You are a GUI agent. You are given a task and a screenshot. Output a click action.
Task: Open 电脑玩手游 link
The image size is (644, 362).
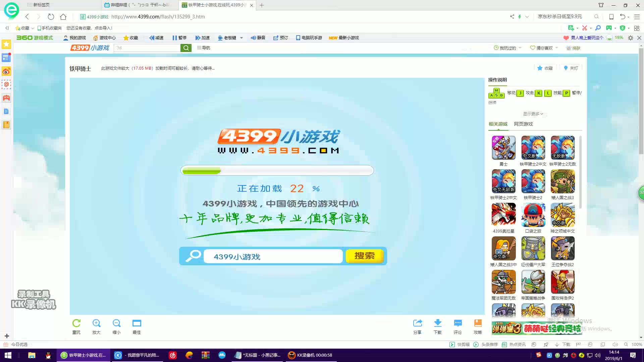pos(309,38)
